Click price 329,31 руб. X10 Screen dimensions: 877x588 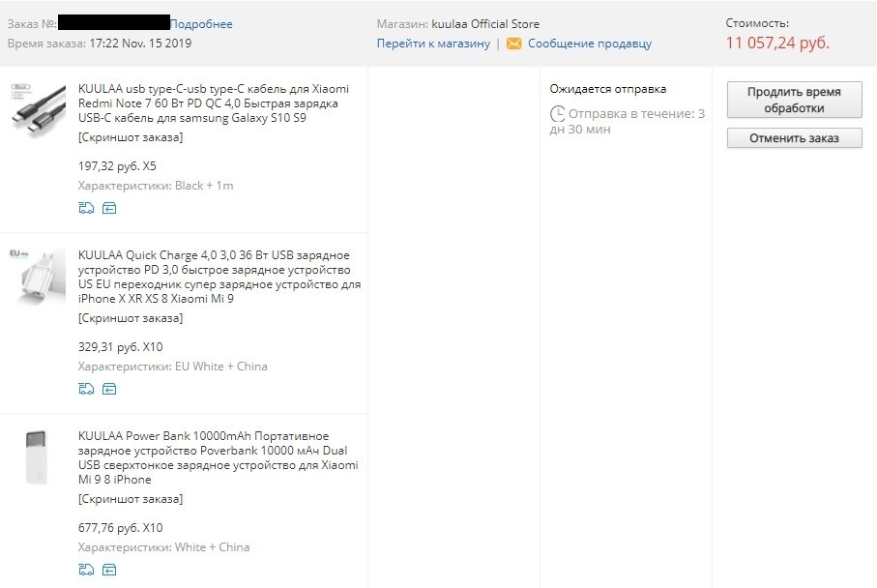(x=120, y=347)
